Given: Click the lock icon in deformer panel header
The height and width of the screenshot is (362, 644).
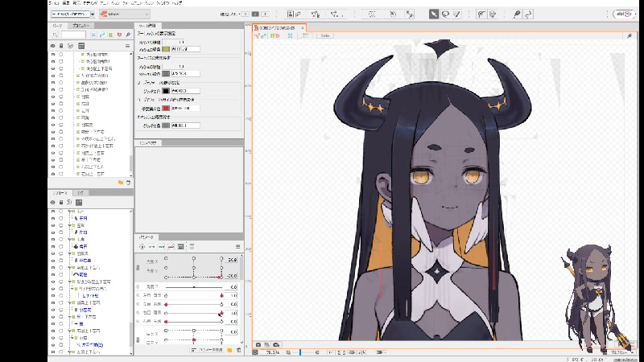Looking at the screenshot, I should coord(61,203).
